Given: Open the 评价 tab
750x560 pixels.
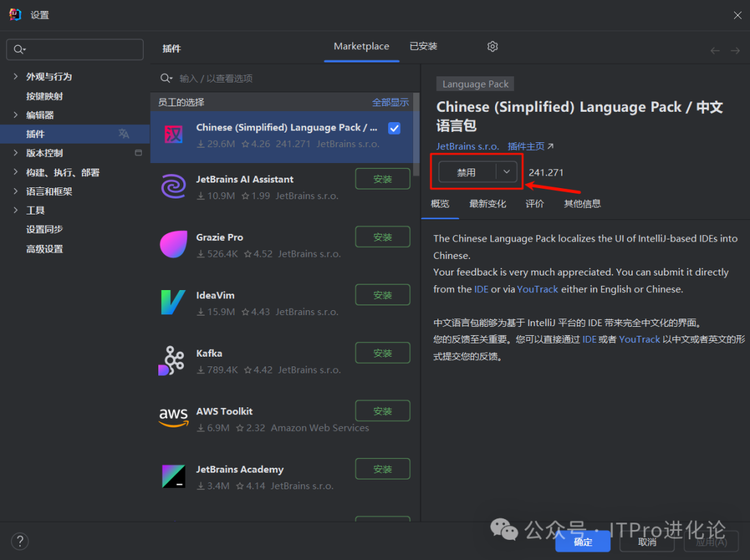Looking at the screenshot, I should (535, 204).
